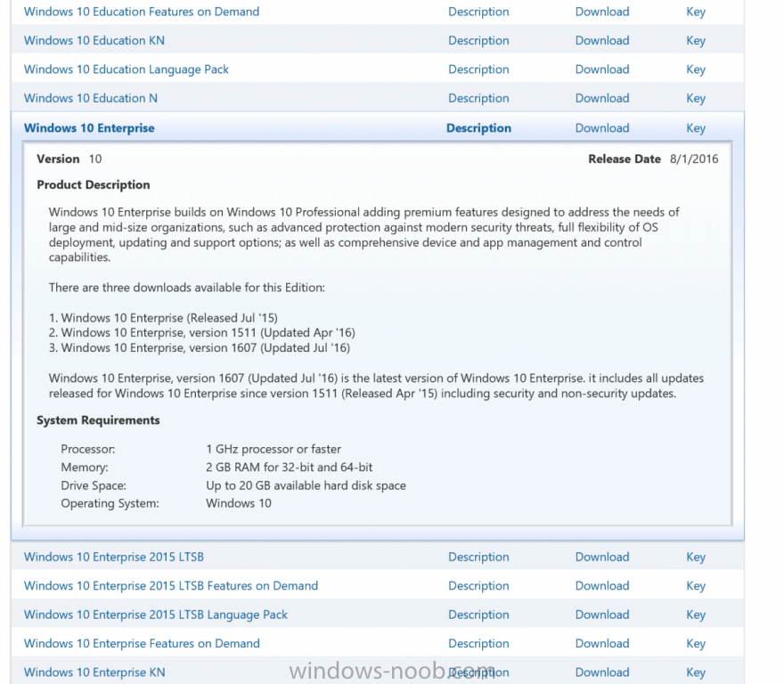Get Key for Windows 10 Enterprise
This screenshot has width=784, height=684.
pos(696,128)
